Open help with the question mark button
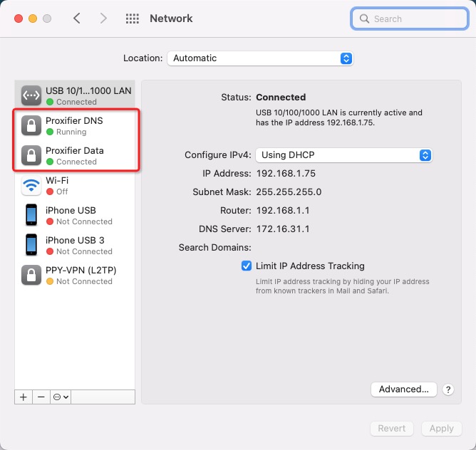 click(448, 389)
